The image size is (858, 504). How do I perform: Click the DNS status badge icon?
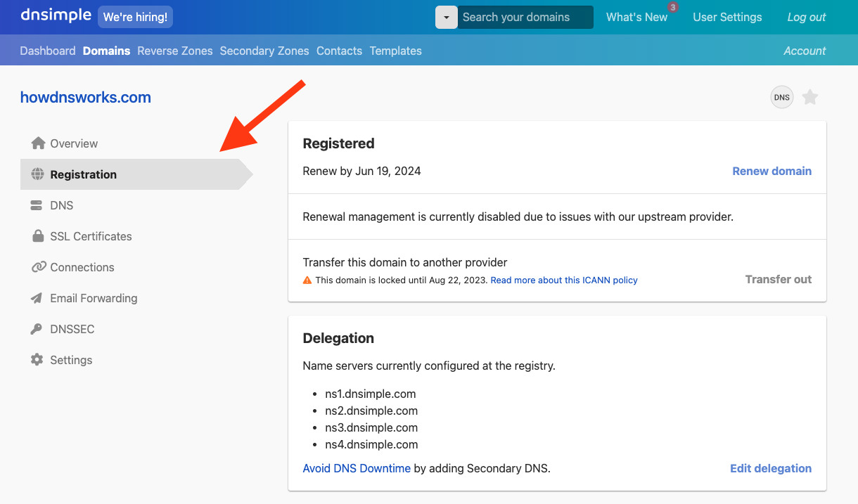click(781, 98)
